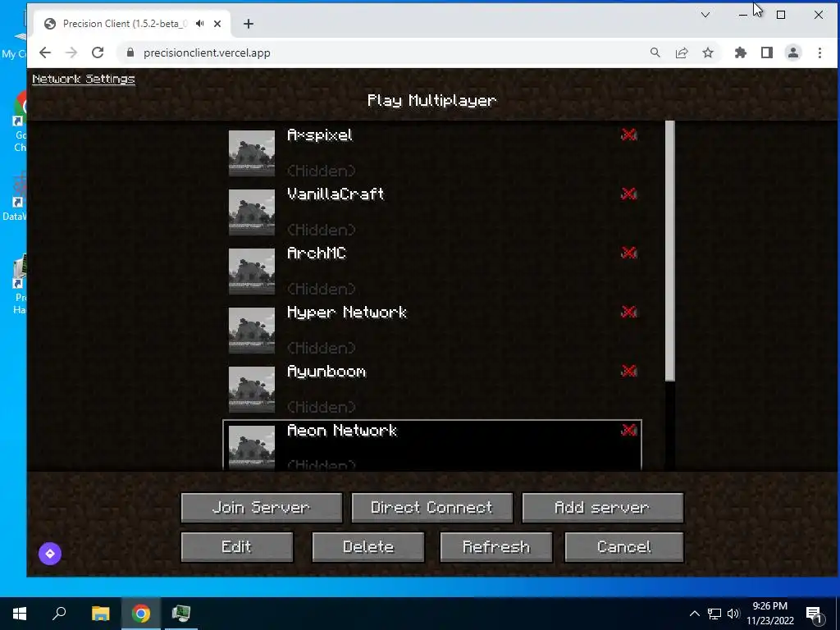Select the Ayunboom server name

coord(326,372)
